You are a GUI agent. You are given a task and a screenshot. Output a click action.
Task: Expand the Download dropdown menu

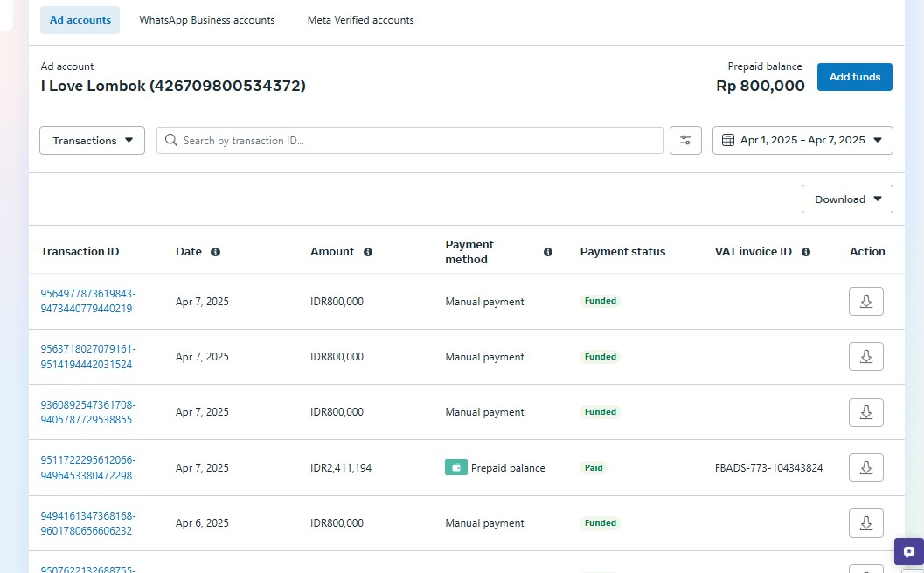pyautogui.click(x=846, y=199)
